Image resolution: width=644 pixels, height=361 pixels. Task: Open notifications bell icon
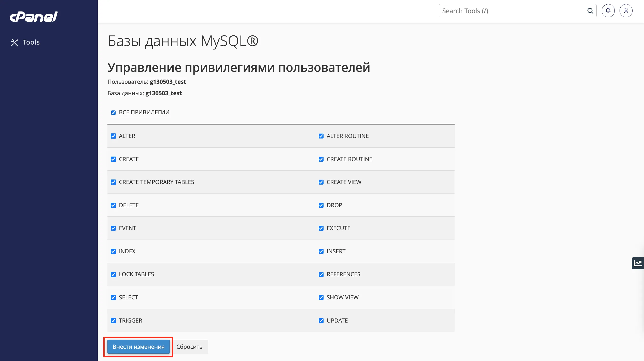point(608,11)
